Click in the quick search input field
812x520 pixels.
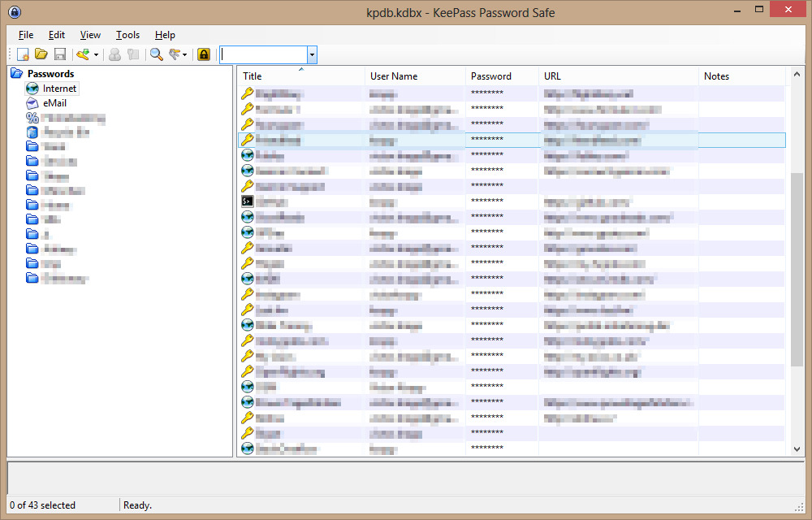tap(263, 54)
